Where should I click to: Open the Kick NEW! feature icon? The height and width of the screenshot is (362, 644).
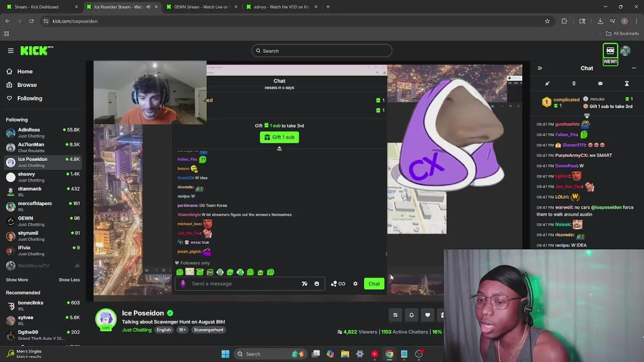point(610,54)
